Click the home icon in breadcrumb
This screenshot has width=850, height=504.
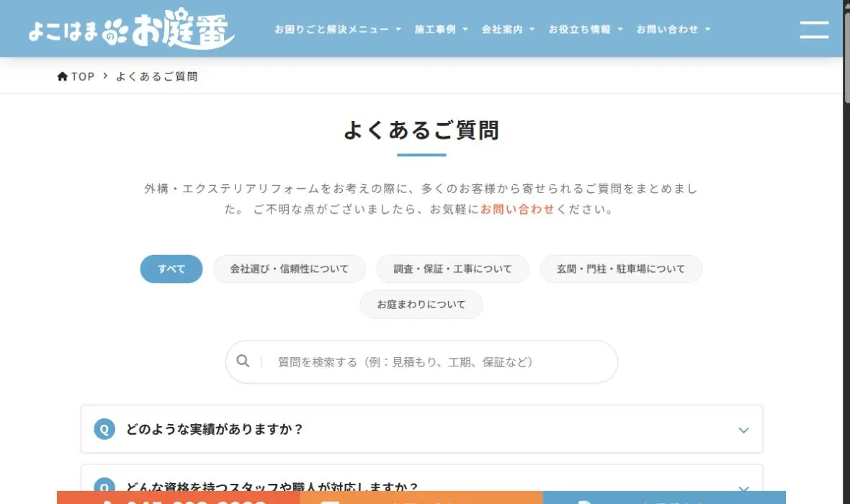point(63,76)
